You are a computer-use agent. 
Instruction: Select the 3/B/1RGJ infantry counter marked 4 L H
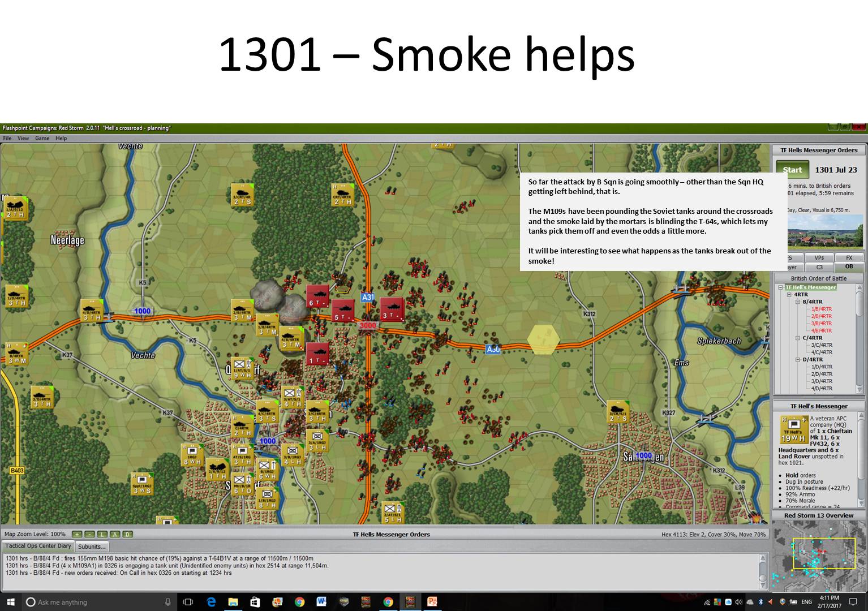293,455
